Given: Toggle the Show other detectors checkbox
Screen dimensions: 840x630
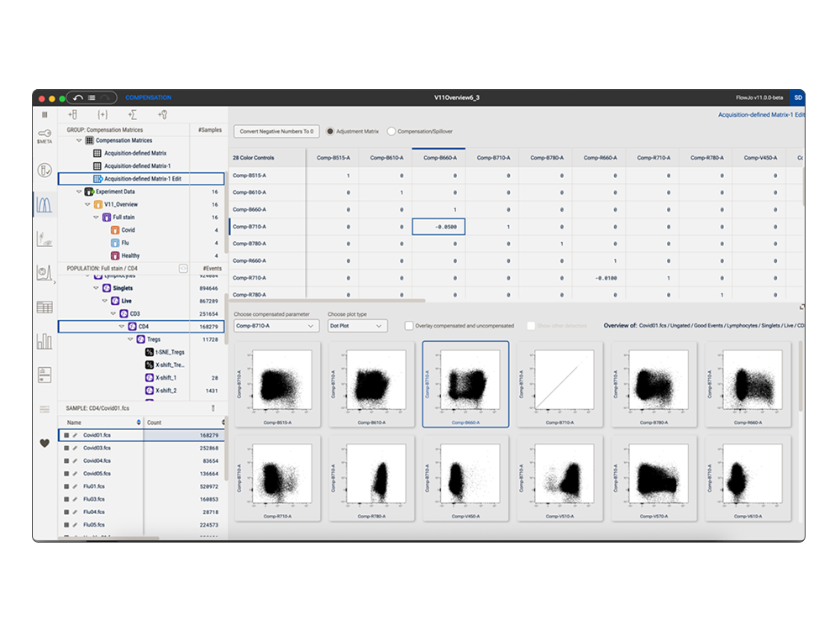Looking at the screenshot, I should pos(531,326).
